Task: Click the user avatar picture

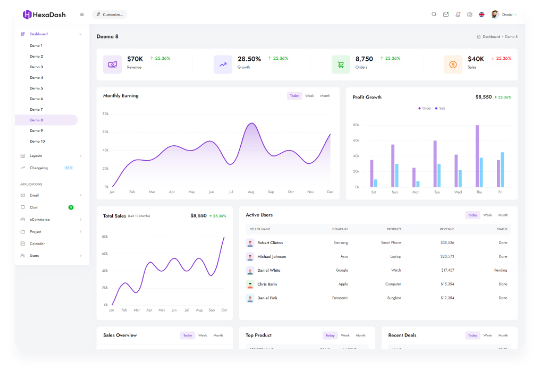Action: tap(495, 14)
